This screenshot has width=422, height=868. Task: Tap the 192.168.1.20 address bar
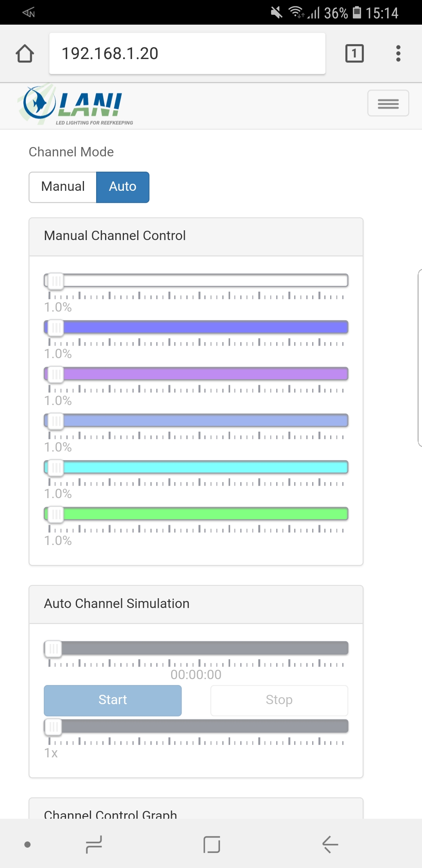187,54
